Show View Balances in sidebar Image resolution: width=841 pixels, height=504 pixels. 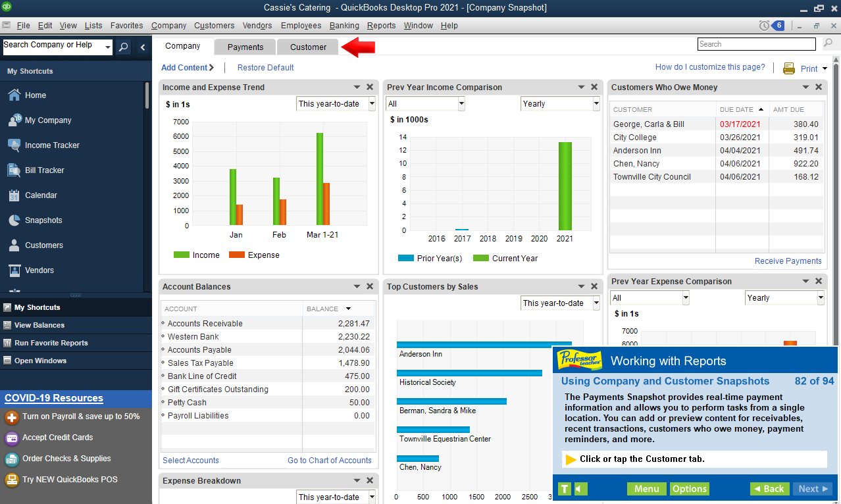39,325
